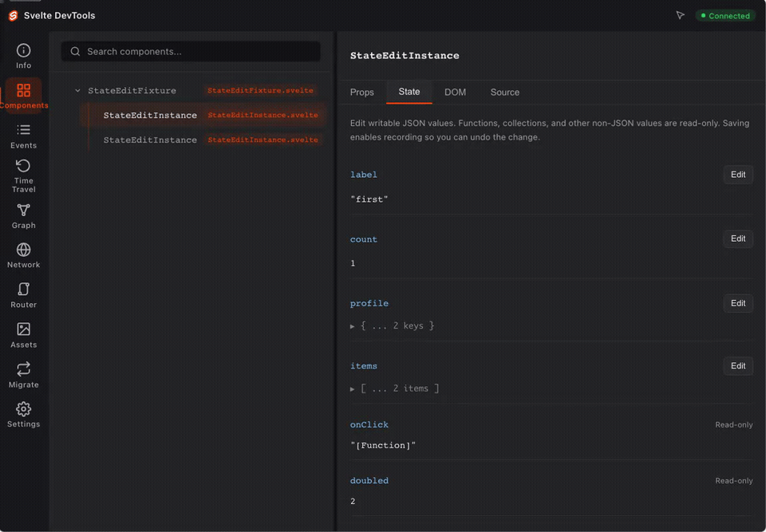Edit the items state value
The width and height of the screenshot is (766, 532).
(737, 366)
